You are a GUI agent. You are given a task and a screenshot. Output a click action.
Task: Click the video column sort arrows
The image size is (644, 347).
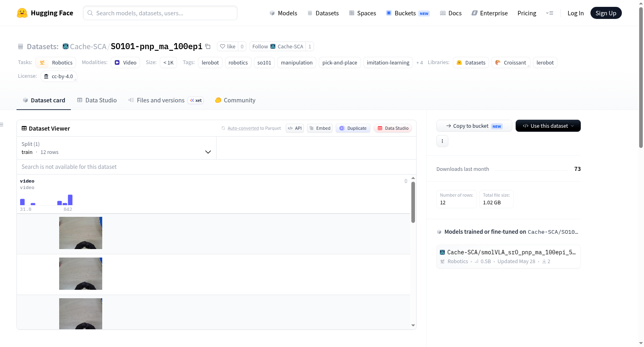pos(406,181)
